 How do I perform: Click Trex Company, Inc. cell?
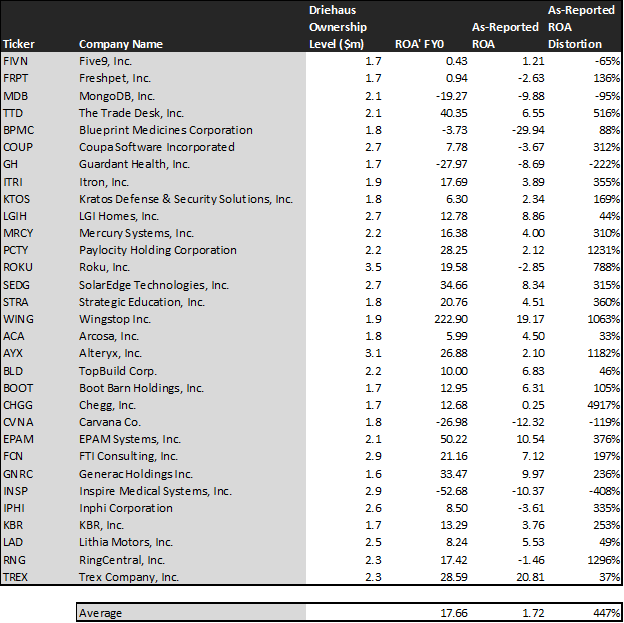[129, 577]
